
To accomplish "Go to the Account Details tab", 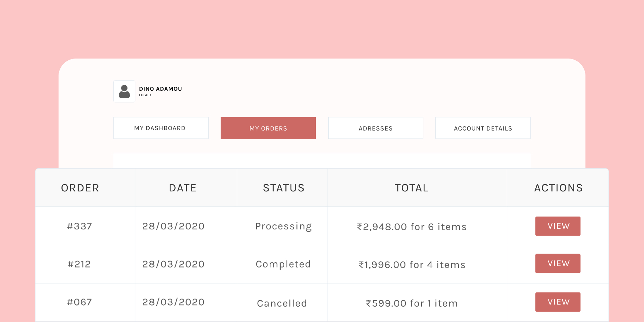I will [483, 128].
